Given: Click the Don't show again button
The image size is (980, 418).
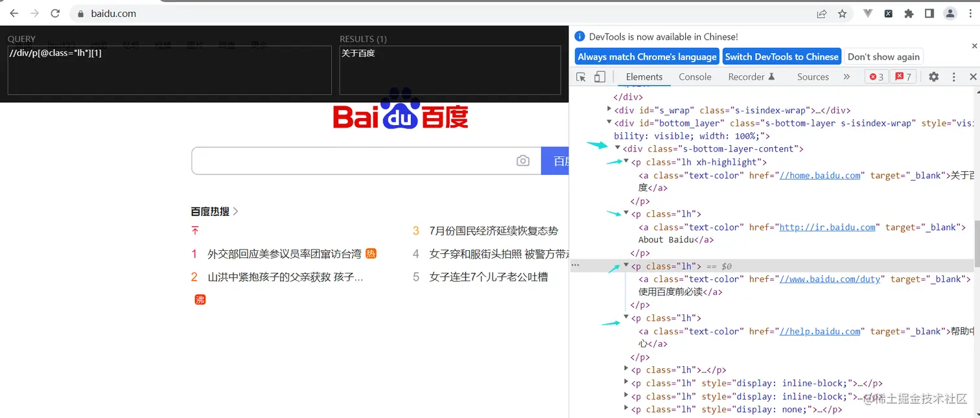Looking at the screenshot, I should click(883, 57).
